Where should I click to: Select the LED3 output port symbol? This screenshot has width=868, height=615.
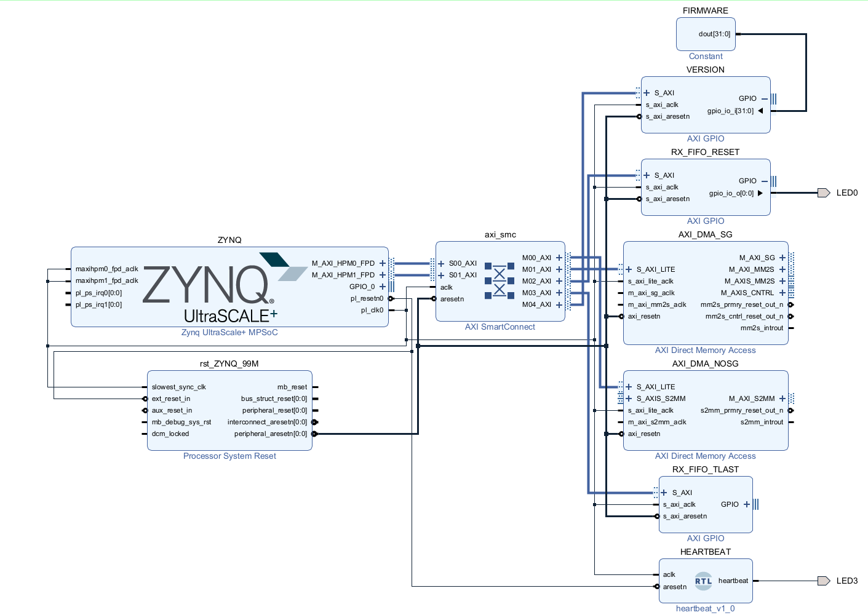(x=824, y=581)
